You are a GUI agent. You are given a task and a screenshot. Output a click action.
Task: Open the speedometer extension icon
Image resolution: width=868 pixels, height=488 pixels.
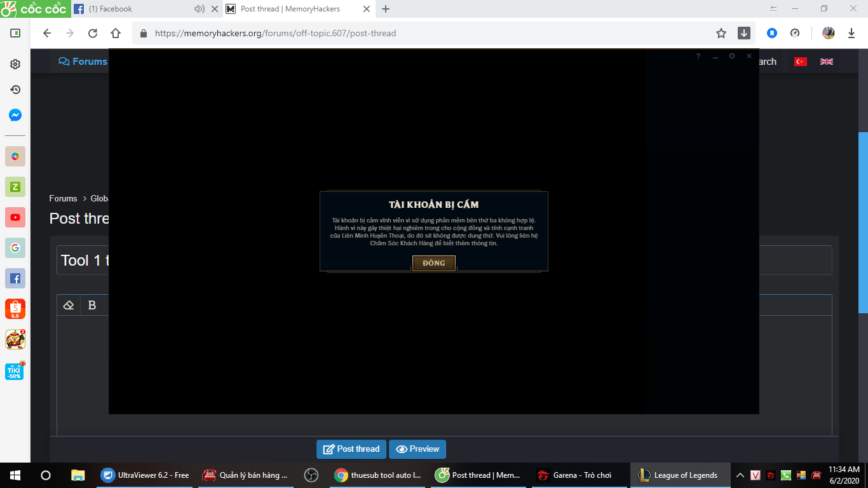point(795,33)
